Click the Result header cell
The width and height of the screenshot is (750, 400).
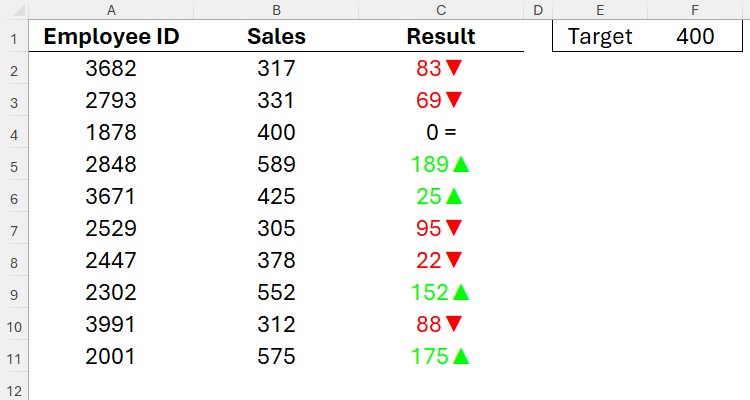pyautogui.click(x=440, y=37)
